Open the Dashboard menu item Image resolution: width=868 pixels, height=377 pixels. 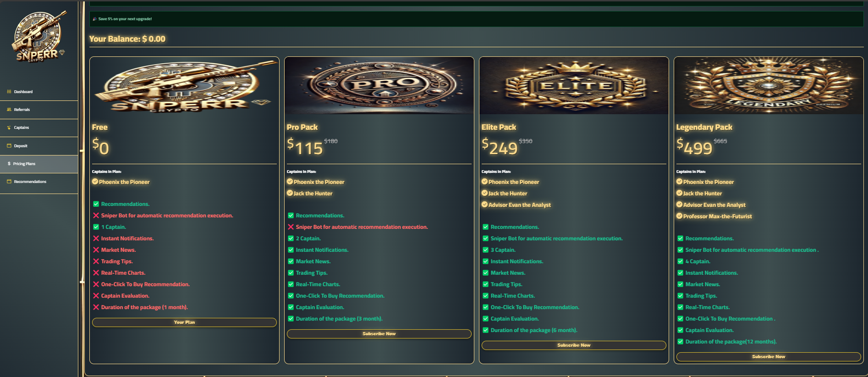click(x=39, y=92)
